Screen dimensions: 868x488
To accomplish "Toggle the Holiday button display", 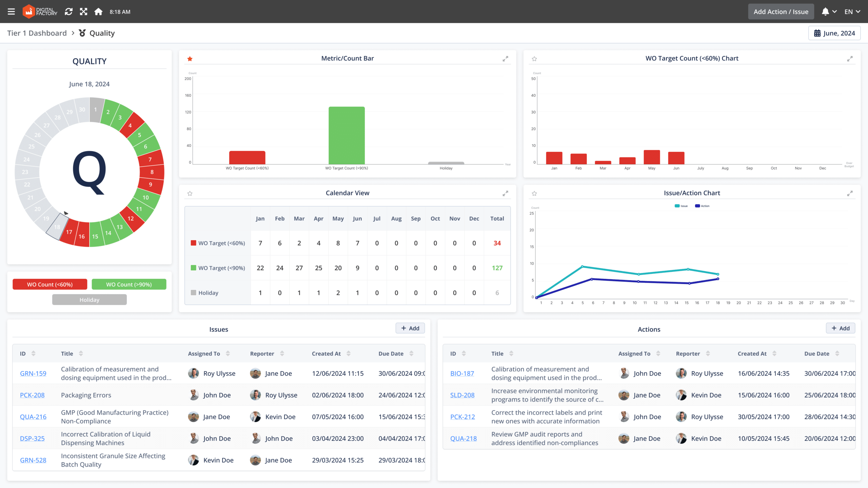I will click(90, 300).
